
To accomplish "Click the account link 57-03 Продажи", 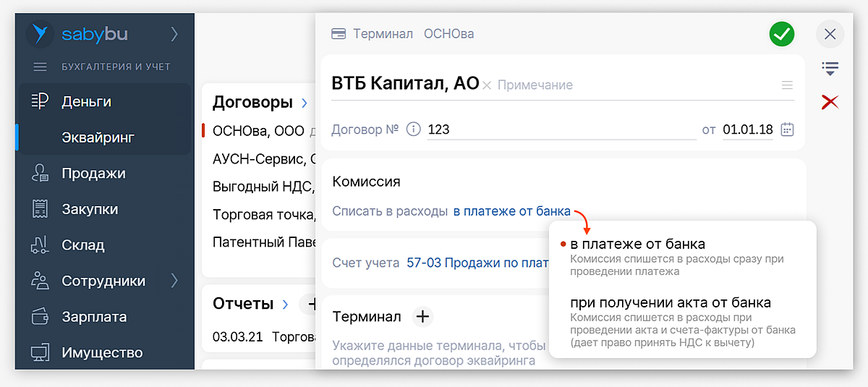I will click(x=477, y=263).
